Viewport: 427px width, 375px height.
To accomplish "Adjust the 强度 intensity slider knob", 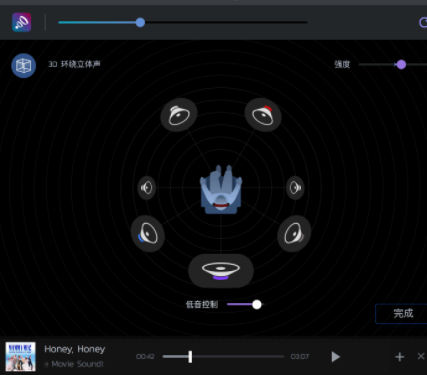I will coord(401,64).
